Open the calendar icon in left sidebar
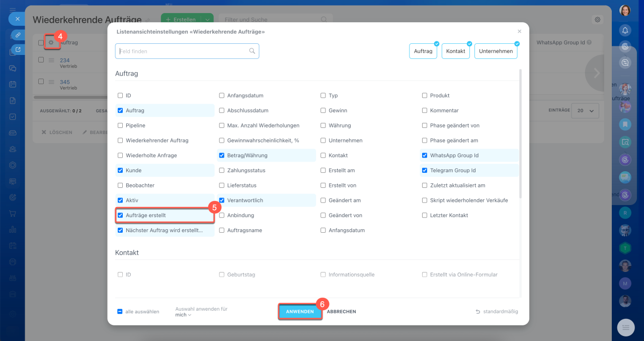Image resolution: width=644 pixels, height=341 pixels. 13,84
